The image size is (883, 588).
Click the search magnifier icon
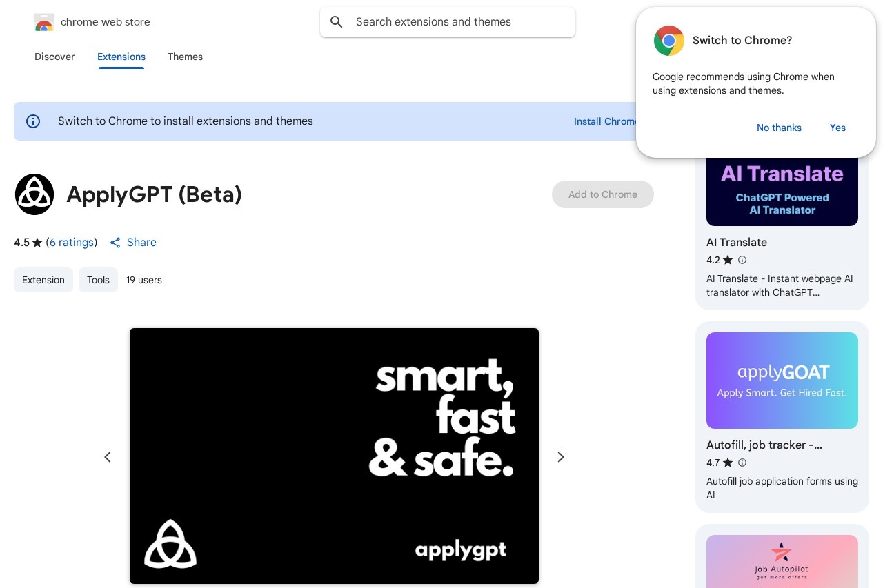[x=337, y=22]
